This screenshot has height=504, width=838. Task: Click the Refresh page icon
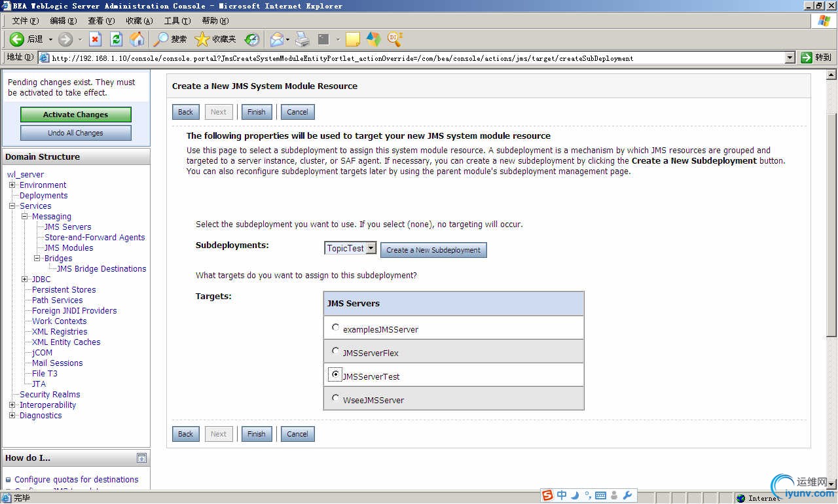pyautogui.click(x=117, y=39)
